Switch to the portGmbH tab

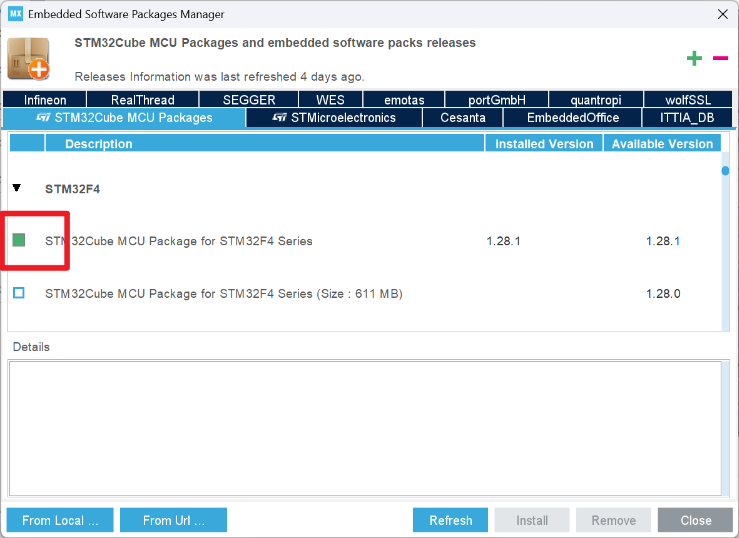497,100
